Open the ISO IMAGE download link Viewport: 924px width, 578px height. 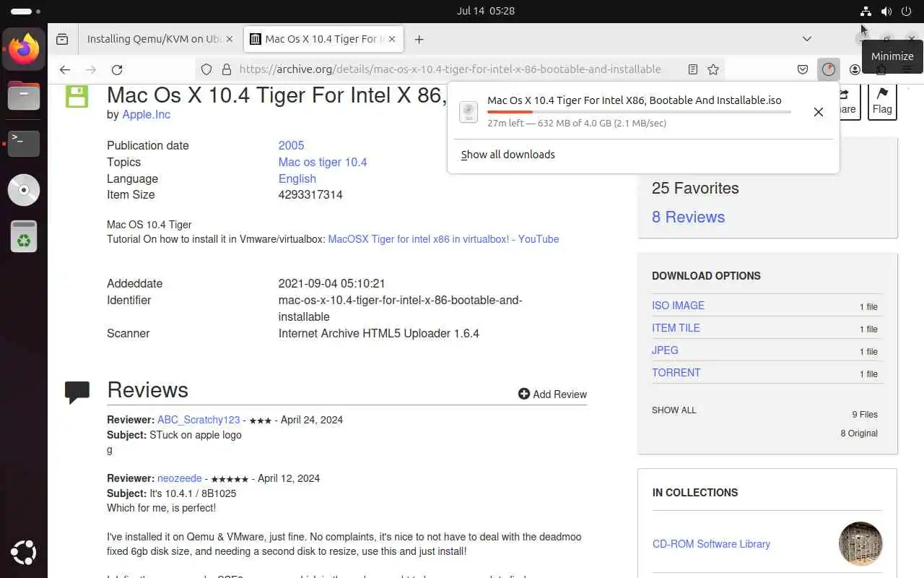(678, 306)
